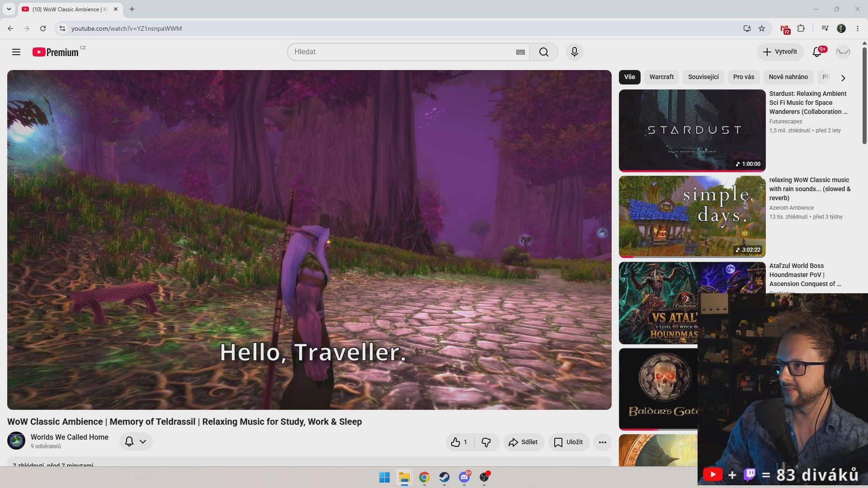Open Chrome profile avatar
Viewport: 868px width, 488px height.
click(x=841, y=28)
